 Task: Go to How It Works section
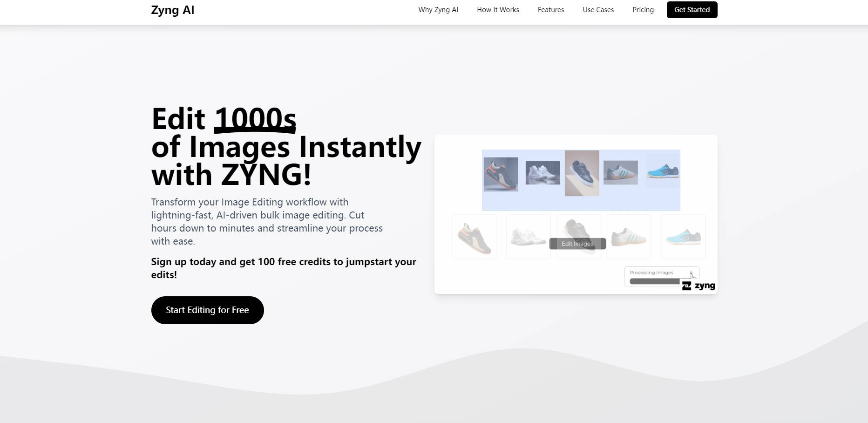coord(498,10)
